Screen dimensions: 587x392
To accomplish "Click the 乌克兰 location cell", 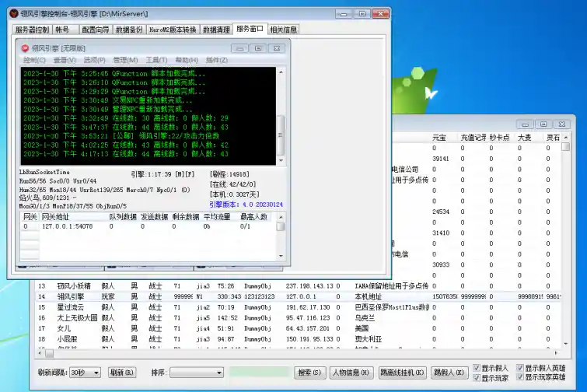I will (365, 318).
